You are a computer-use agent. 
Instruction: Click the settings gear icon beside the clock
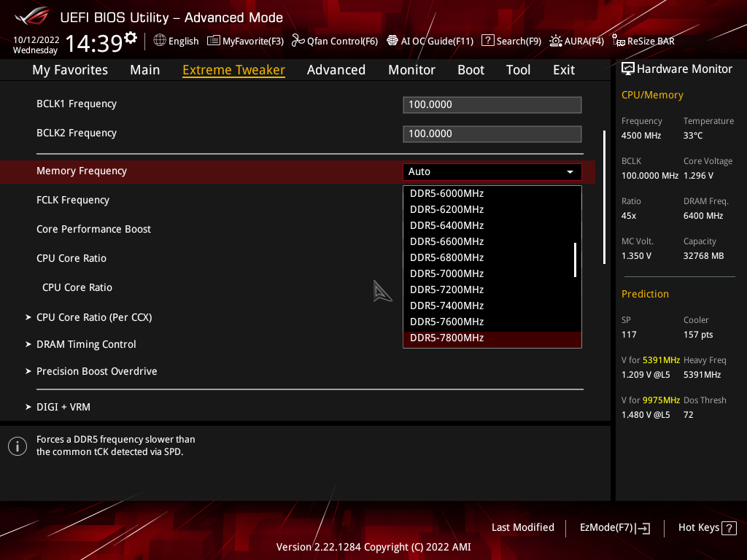point(131,37)
